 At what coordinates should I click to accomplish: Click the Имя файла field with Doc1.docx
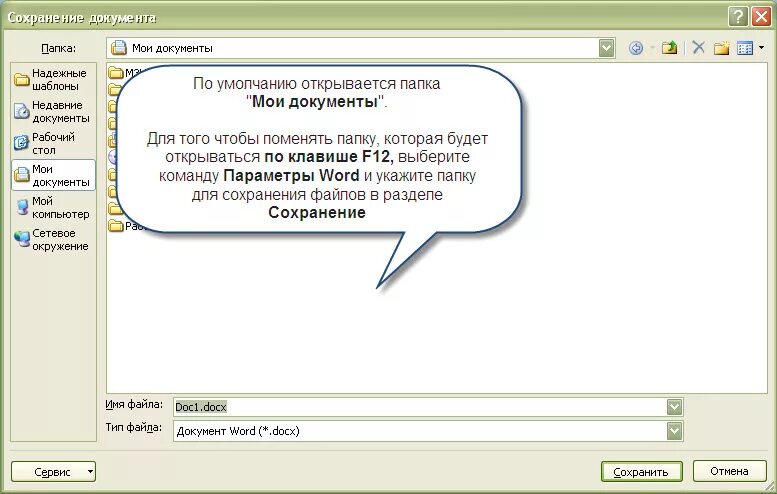click(420, 407)
